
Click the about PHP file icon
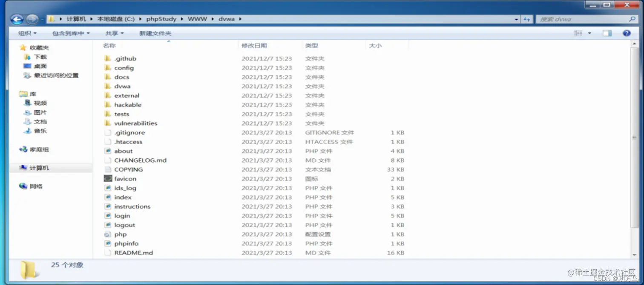tap(107, 151)
